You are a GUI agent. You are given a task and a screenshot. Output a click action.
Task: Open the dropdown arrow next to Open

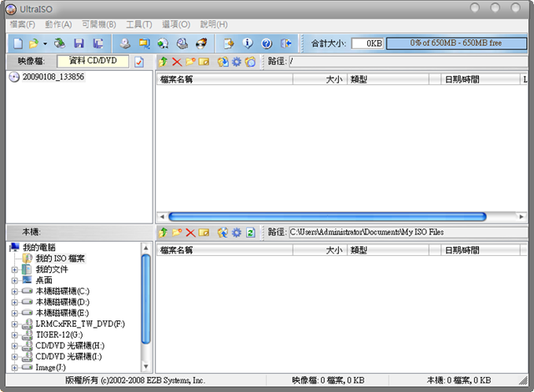45,43
